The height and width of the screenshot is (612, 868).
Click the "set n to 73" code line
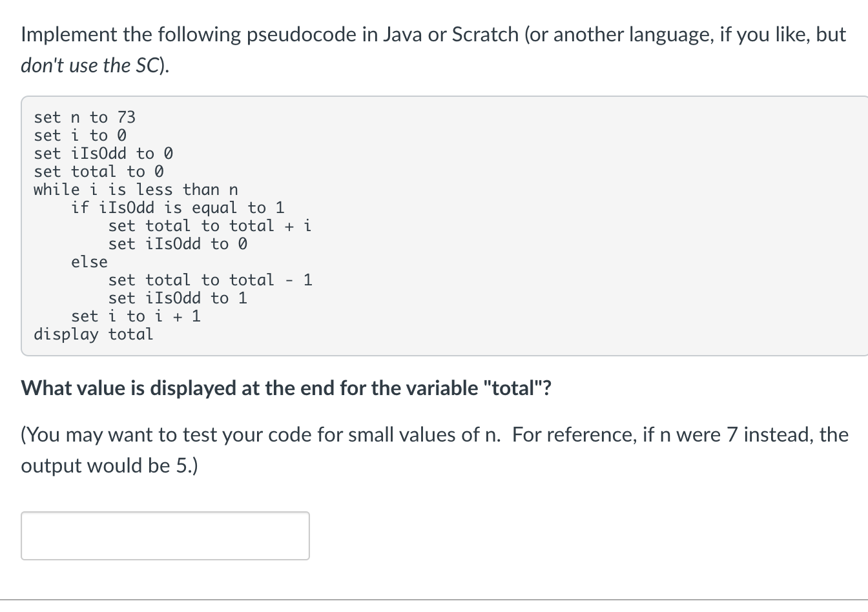tap(85, 117)
